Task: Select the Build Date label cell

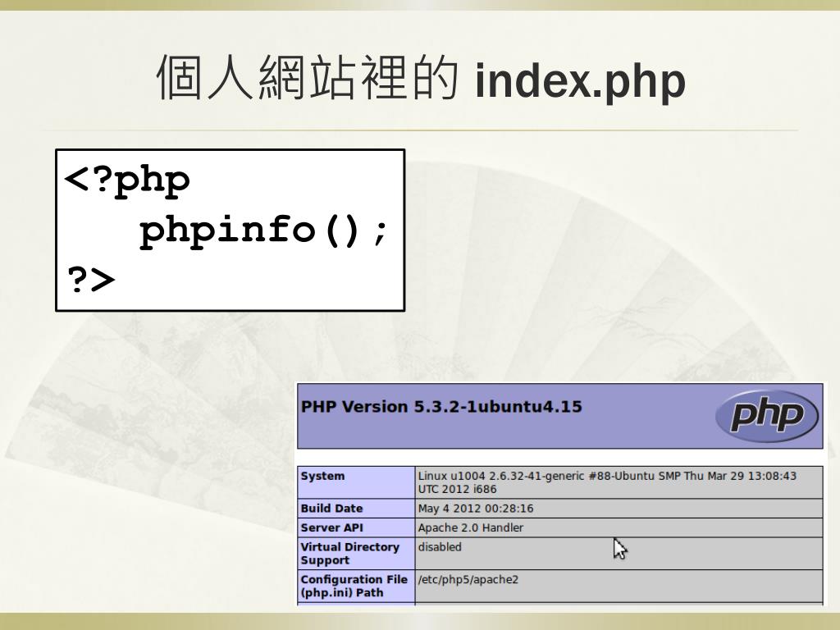Action: point(356,509)
